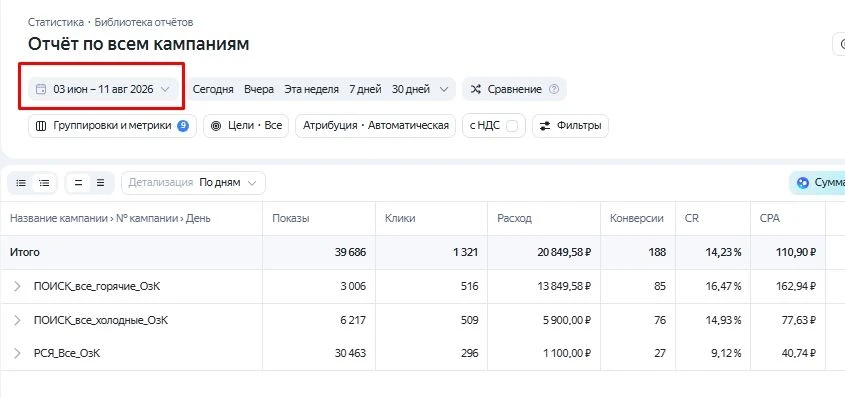Switch to flat list view icon
This screenshot has width=845, height=398.
click(21, 183)
